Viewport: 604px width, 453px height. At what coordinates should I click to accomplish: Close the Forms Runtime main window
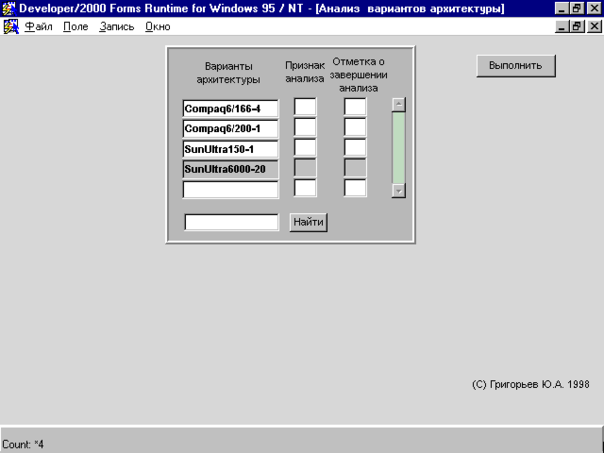pos(594,8)
